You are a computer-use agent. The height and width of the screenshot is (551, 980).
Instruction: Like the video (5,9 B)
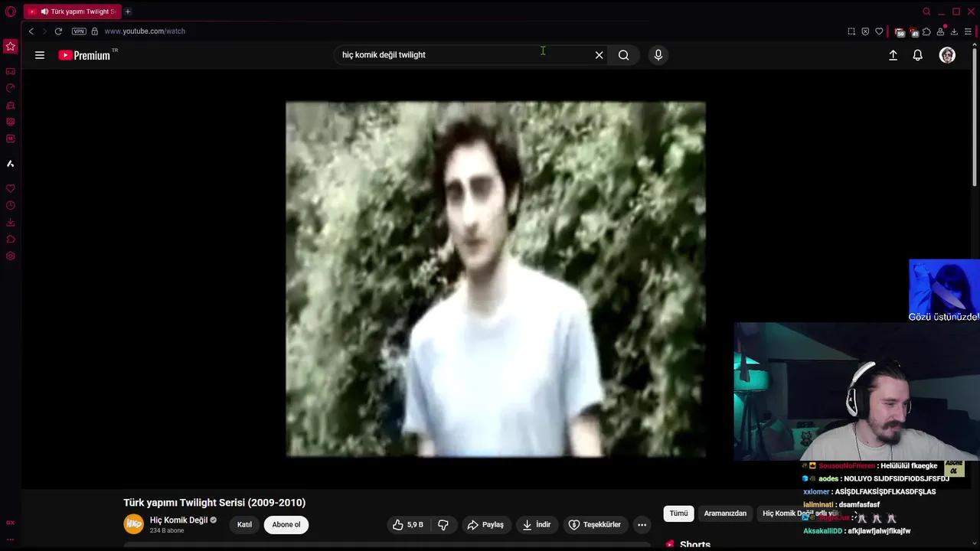click(407, 525)
